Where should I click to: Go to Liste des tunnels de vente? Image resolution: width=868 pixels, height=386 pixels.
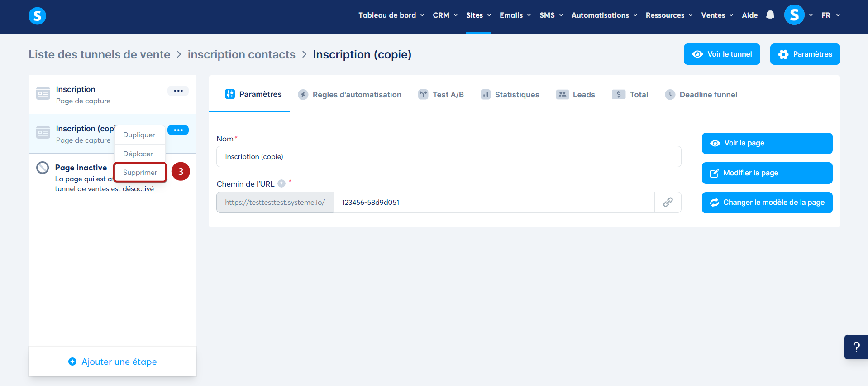coord(100,54)
